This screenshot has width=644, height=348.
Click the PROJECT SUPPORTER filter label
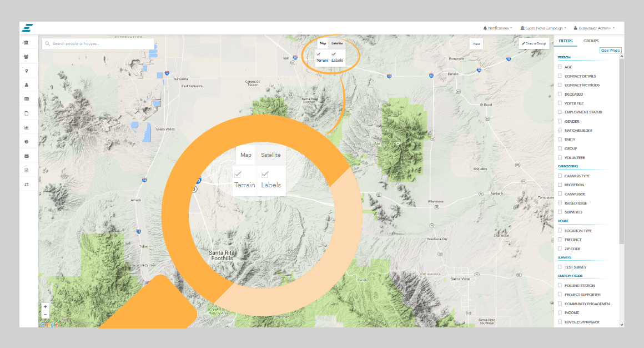click(x=582, y=295)
